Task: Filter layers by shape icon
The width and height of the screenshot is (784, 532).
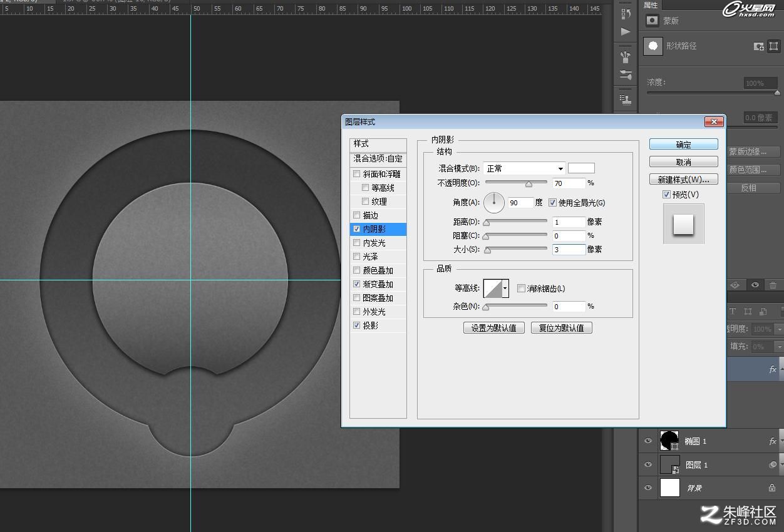Action: point(748,311)
